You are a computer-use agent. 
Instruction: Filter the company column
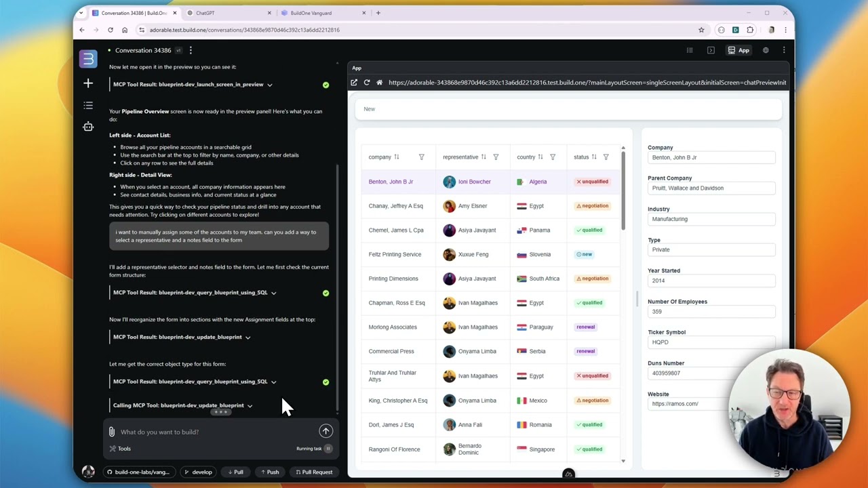click(x=421, y=157)
